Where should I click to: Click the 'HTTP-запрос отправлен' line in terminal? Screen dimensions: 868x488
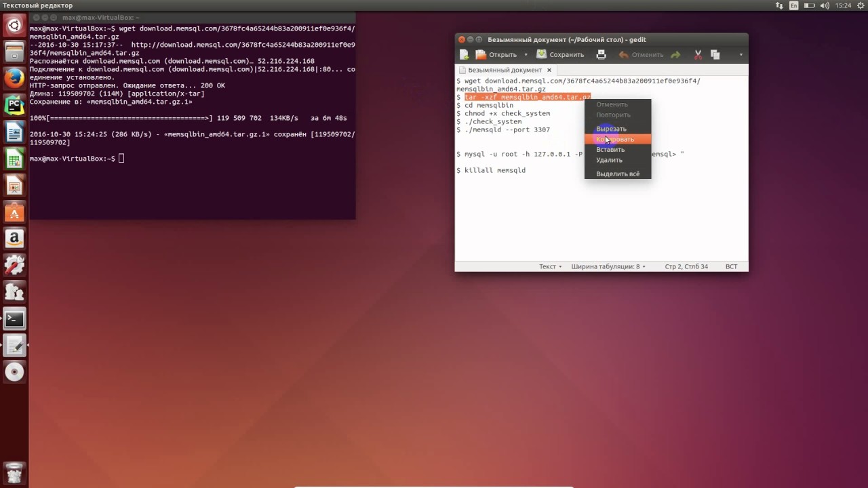127,85
